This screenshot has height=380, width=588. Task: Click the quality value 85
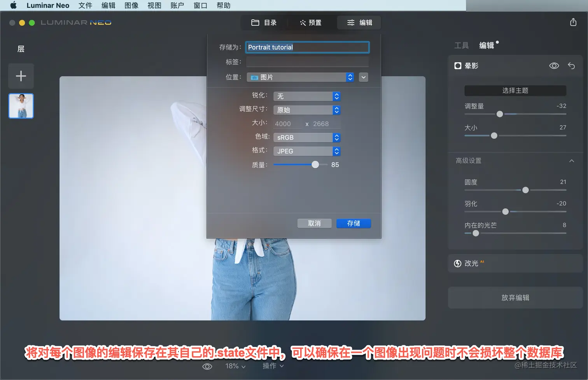point(335,165)
